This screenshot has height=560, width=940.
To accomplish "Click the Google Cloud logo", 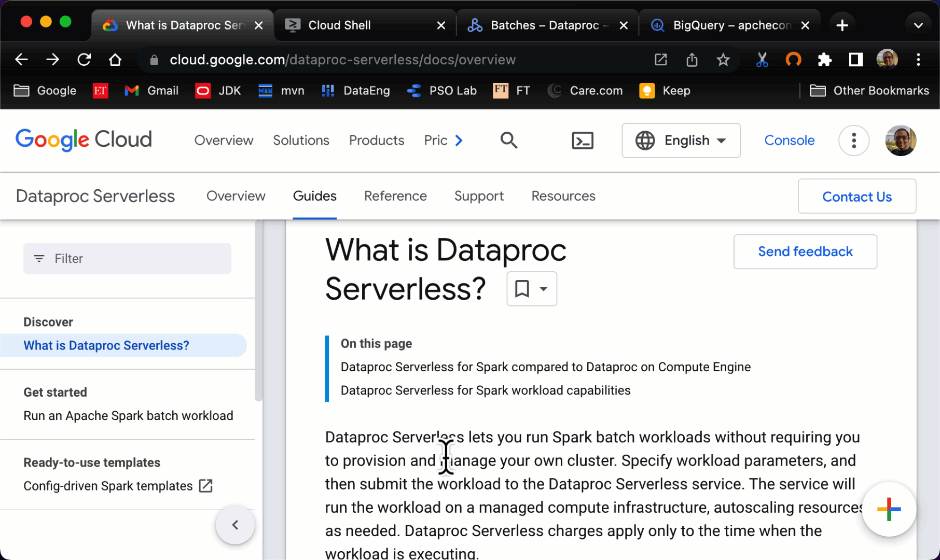I will [84, 140].
